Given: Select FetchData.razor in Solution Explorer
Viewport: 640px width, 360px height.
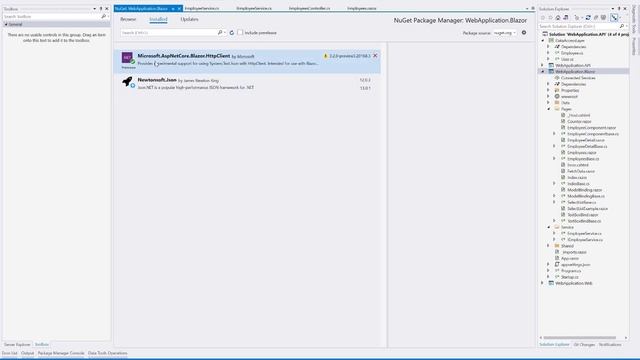Looking at the screenshot, I should (x=580, y=171).
